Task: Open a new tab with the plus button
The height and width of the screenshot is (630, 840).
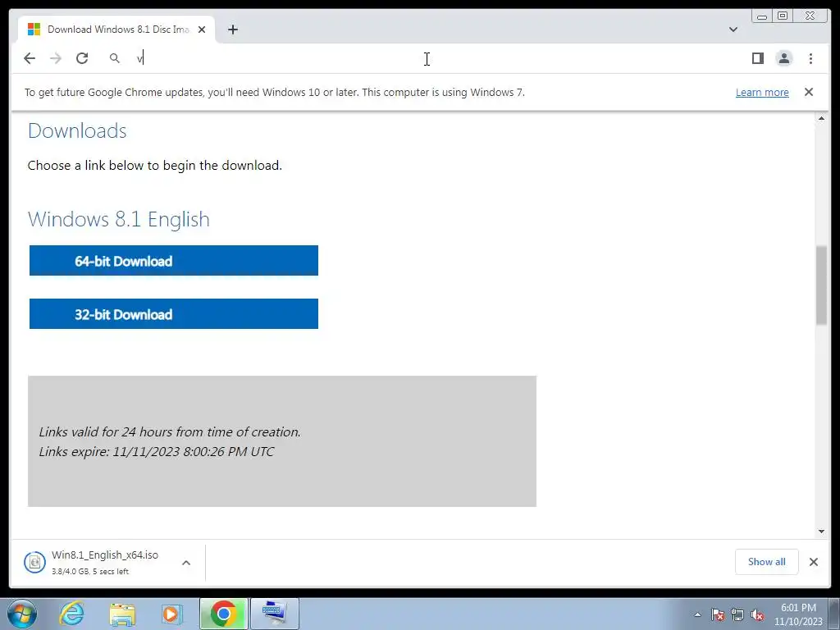Action: [x=232, y=30]
